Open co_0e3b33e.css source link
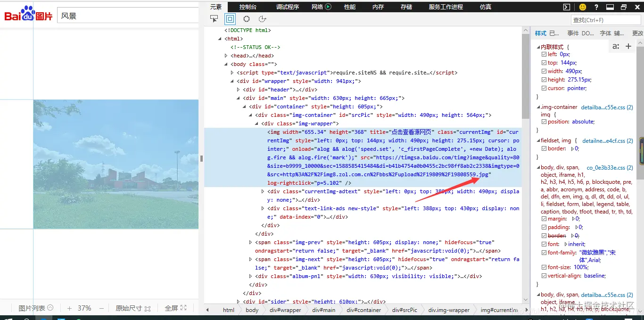The width and height of the screenshot is (644, 320). (610, 167)
